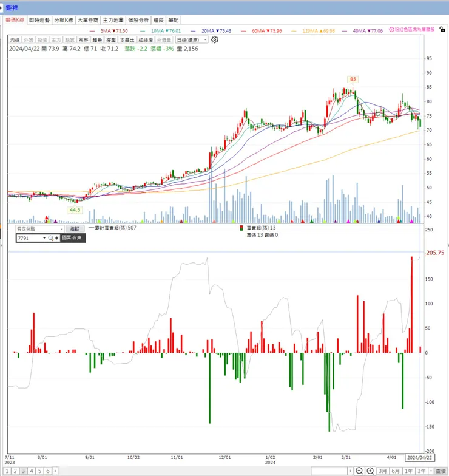Open chart settings gear icon
This screenshot has height=476, width=449.
click(215, 39)
